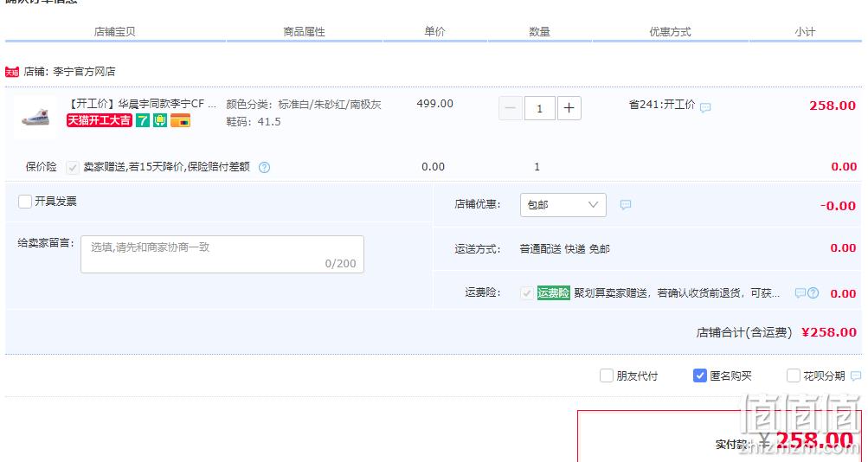Click the comment icon beside 花呗分期
The height and width of the screenshot is (462, 868).
[856, 375]
